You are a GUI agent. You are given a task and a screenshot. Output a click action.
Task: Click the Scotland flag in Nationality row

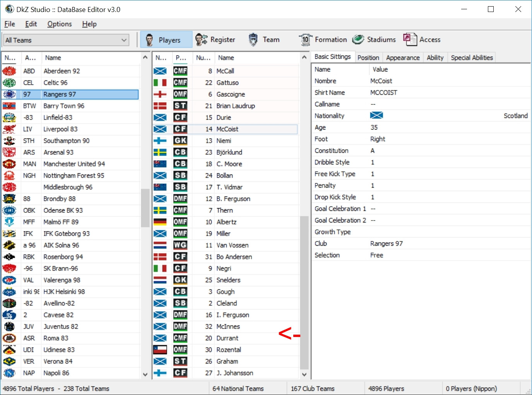pyautogui.click(x=376, y=115)
